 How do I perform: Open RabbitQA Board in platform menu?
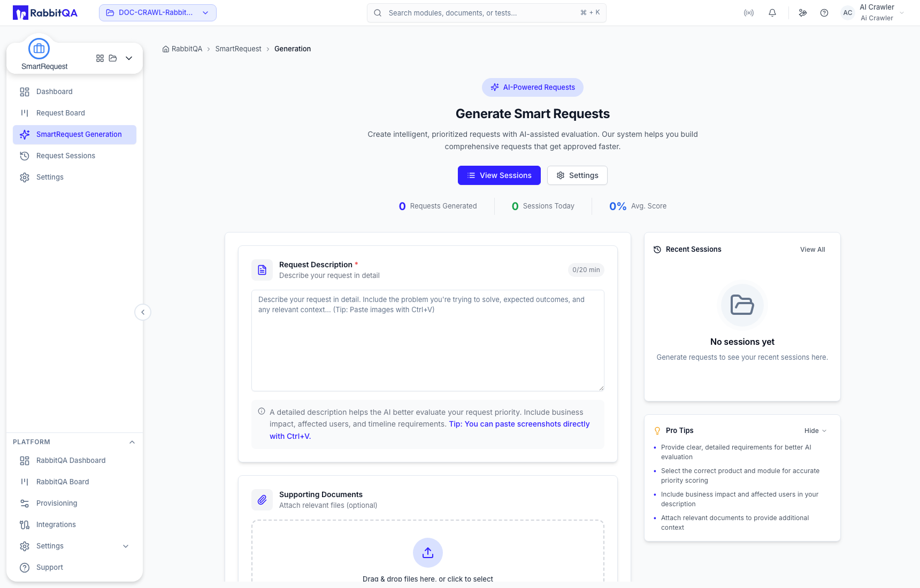click(74, 482)
